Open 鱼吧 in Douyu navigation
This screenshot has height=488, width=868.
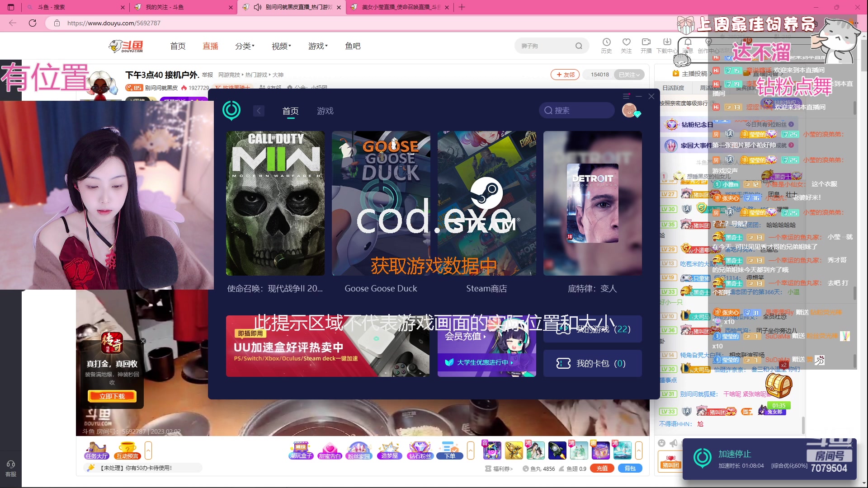tap(353, 46)
